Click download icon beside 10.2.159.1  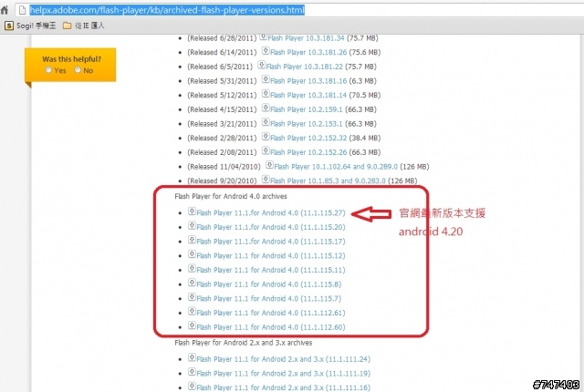click(x=266, y=108)
